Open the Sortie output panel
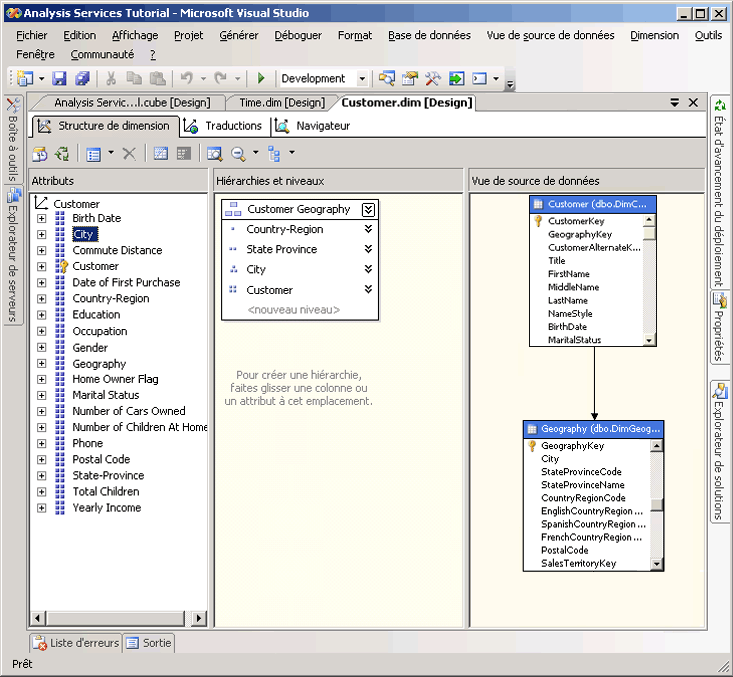 coord(149,643)
